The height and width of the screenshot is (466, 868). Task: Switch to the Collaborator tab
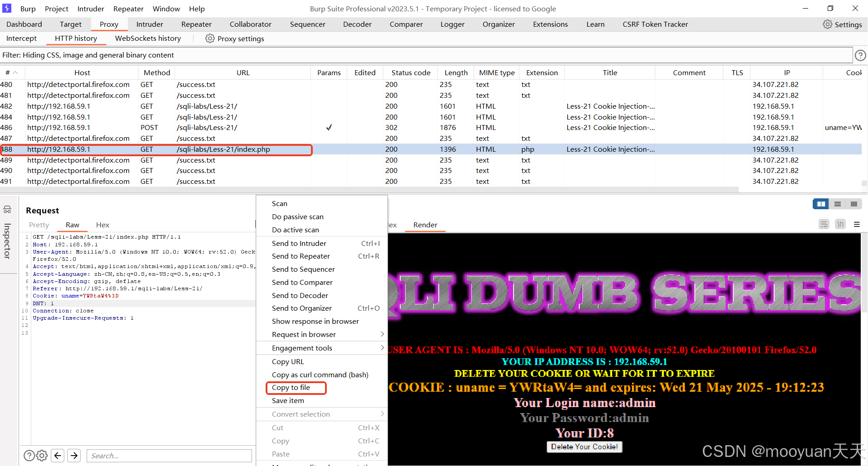tap(251, 24)
